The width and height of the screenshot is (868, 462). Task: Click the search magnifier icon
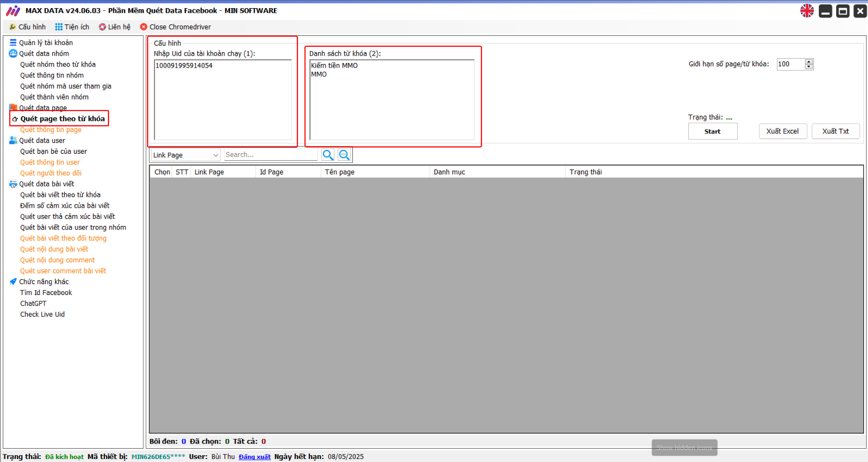(328, 155)
